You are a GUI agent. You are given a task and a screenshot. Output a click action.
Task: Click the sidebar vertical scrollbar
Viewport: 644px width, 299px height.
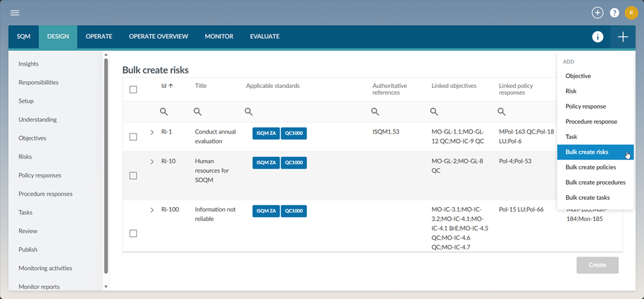(106, 165)
